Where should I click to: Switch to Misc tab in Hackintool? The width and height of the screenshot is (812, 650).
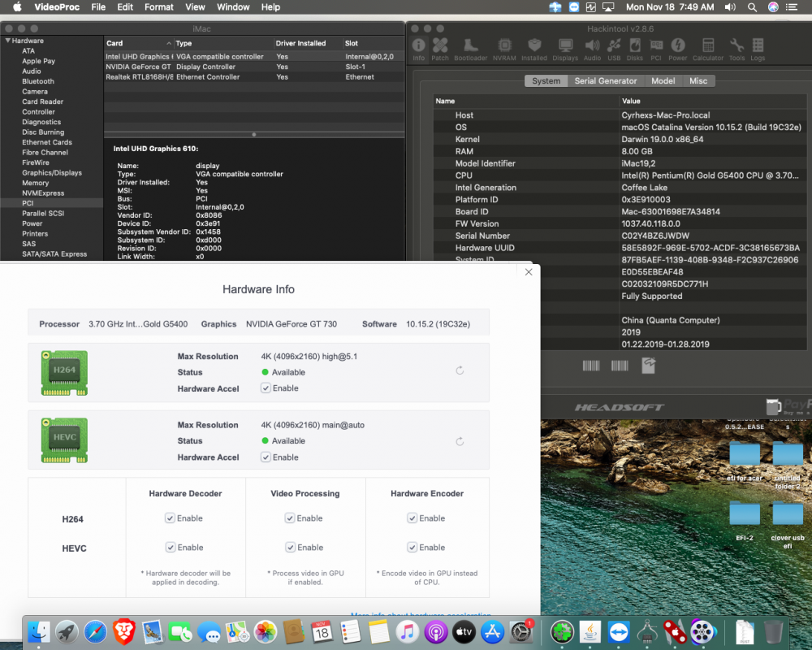[698, 81]
